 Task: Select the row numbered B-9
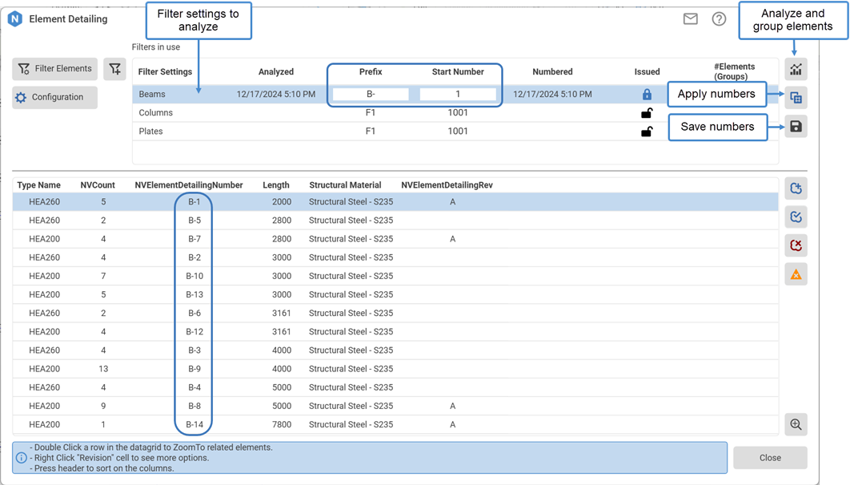[x=396, y=369]
